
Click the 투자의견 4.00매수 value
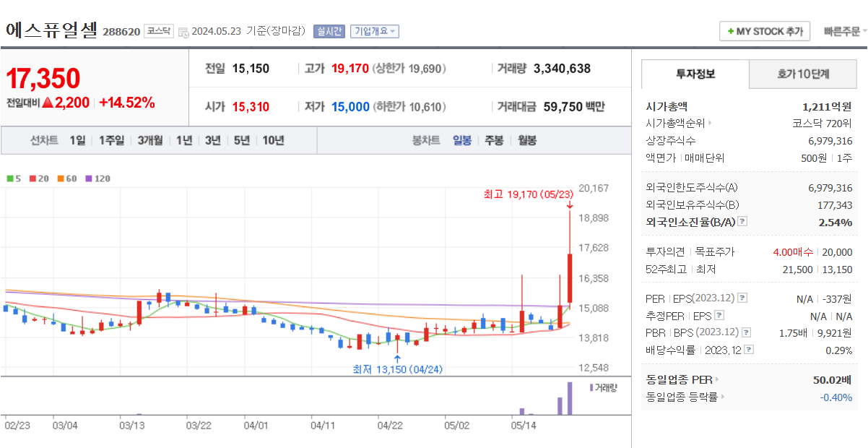click(x=794, y=252)
